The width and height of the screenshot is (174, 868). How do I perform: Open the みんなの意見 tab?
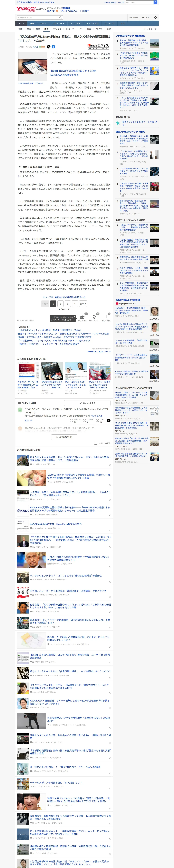[92, 24]
